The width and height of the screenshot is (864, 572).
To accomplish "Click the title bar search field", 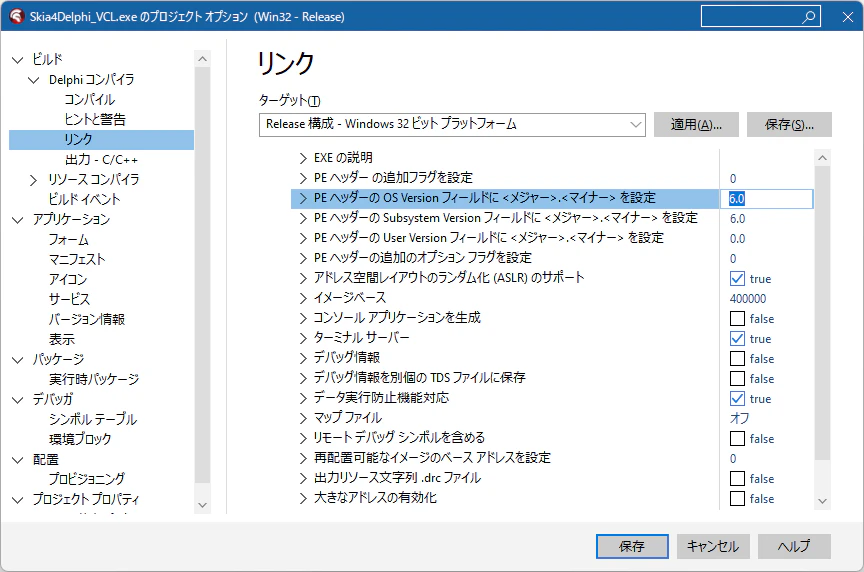I will [x=760, y=17].
